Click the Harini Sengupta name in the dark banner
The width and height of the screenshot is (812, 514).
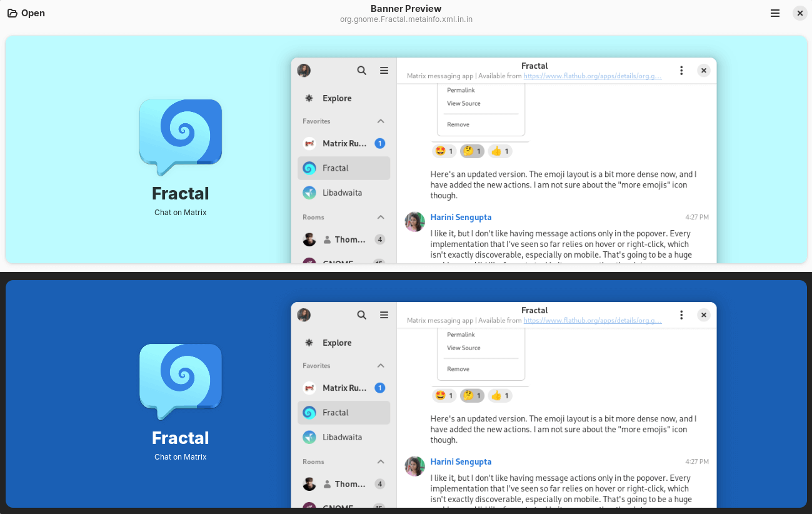[x=461, y=461]
